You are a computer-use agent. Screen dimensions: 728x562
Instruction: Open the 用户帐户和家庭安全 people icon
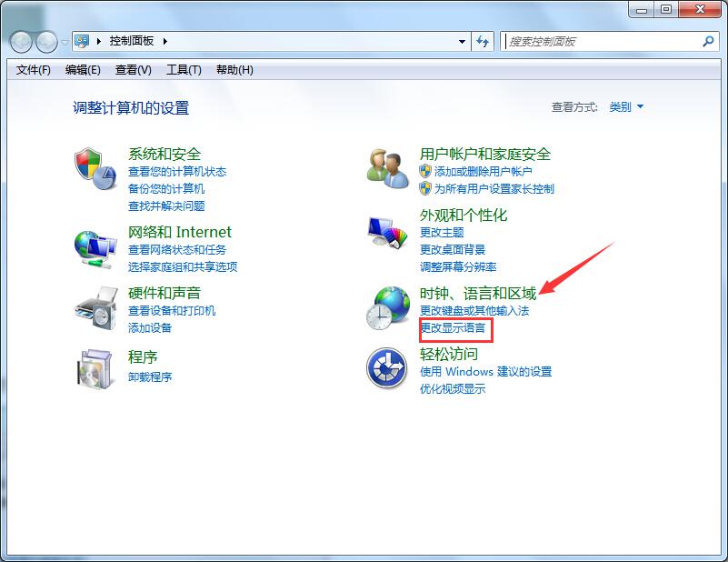387,168
